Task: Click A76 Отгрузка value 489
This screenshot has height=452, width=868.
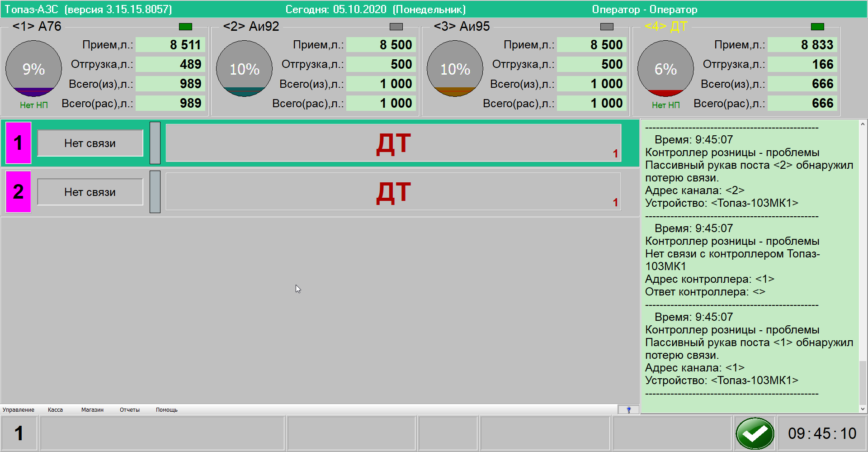Action: (170, 64)
